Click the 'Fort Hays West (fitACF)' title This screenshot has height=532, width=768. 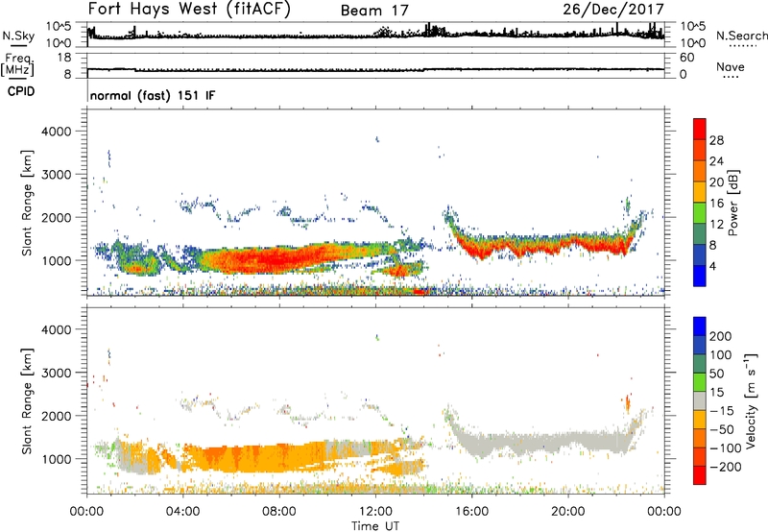tap(189, 9)
